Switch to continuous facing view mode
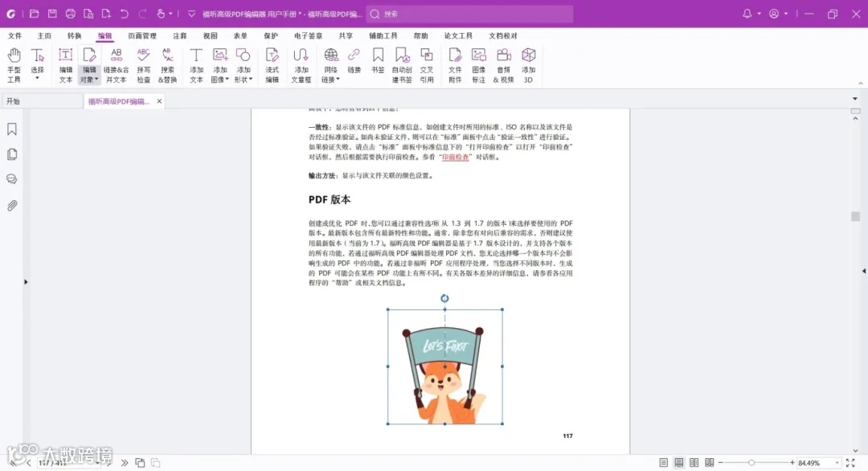The height and width of the screenshot is (471, 868). (x=709, y=463)
